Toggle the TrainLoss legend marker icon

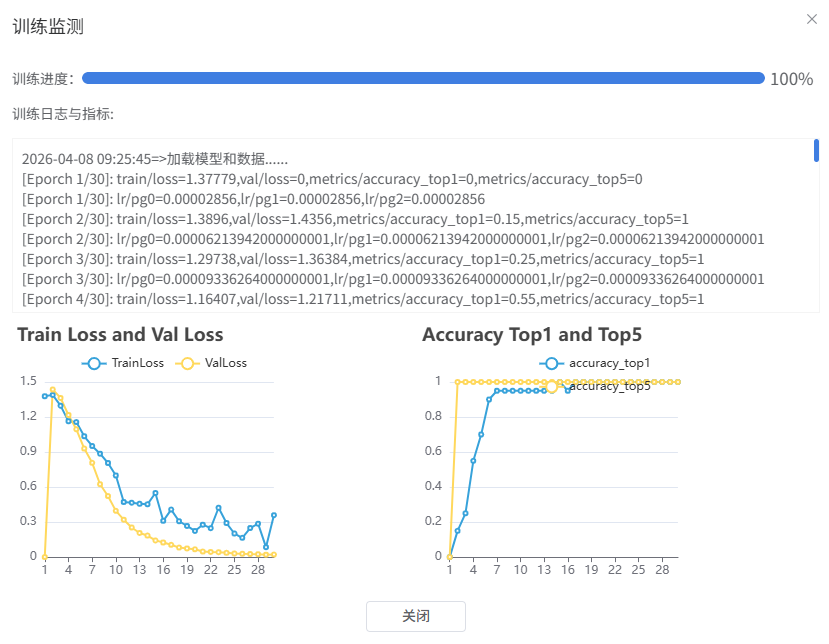95,363
